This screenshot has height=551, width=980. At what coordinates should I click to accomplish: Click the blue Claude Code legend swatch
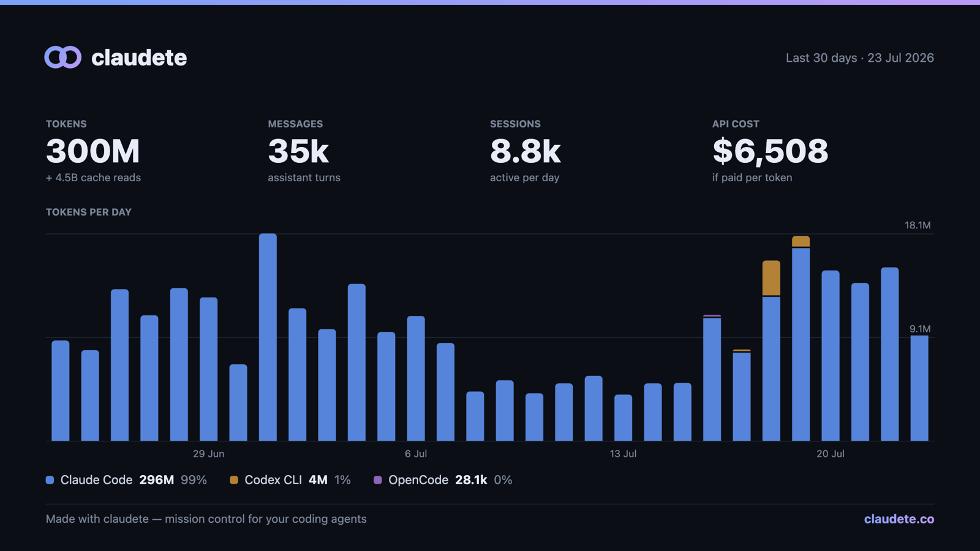[50, 480]
